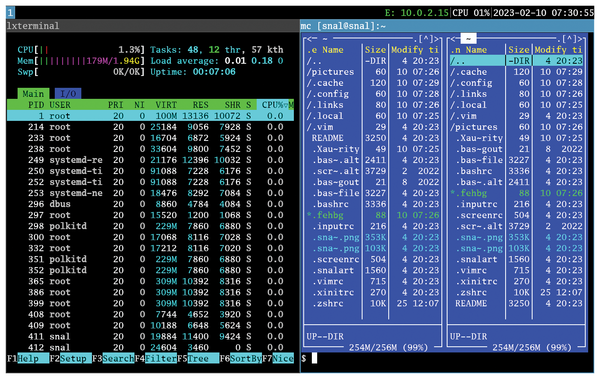The image size is (600, 379).
Task: Sort htop by RES column header
Action: (201, 105)
